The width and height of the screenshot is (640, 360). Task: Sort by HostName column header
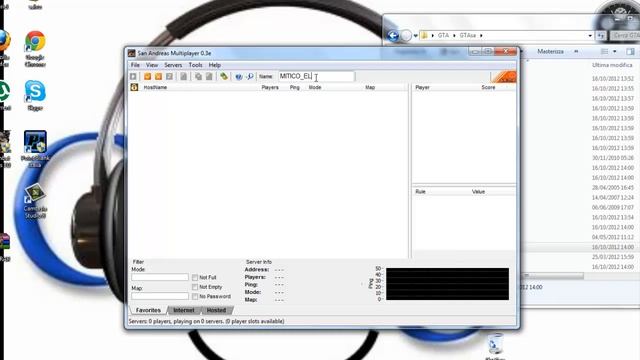[x=155, y=87]
